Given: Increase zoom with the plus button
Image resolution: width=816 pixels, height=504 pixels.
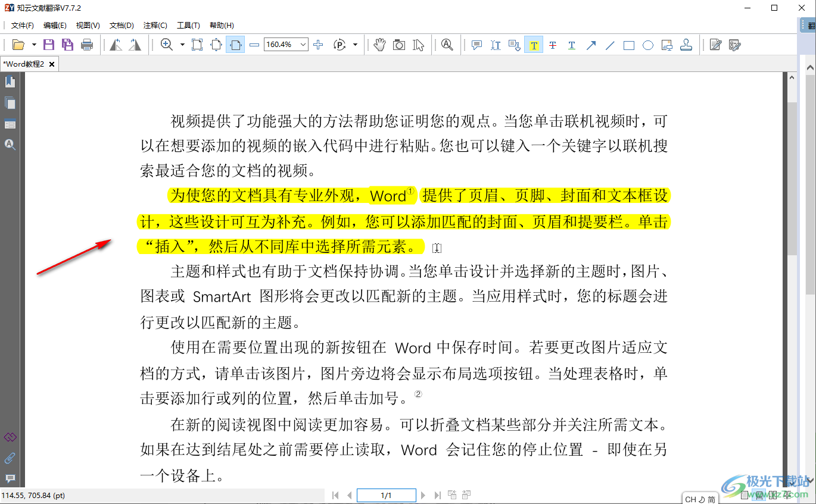Looking at the screenshot, I should click(x=318, y=45).
